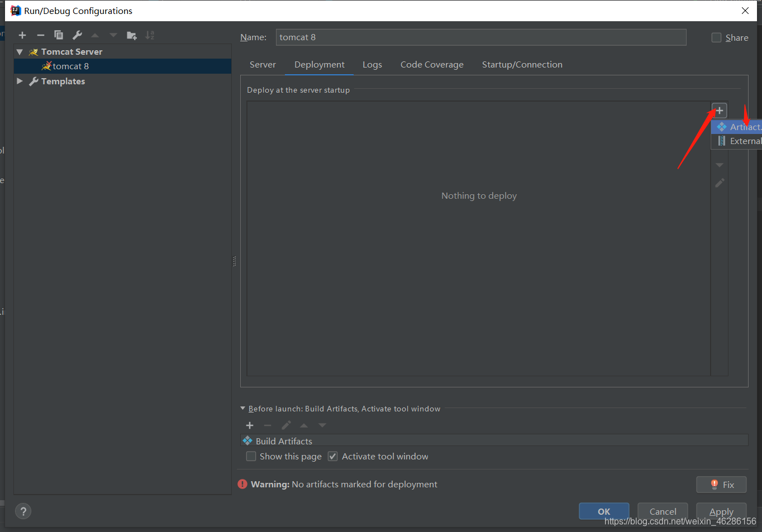Choose Artifact from the popup menu

click(737, 127)
